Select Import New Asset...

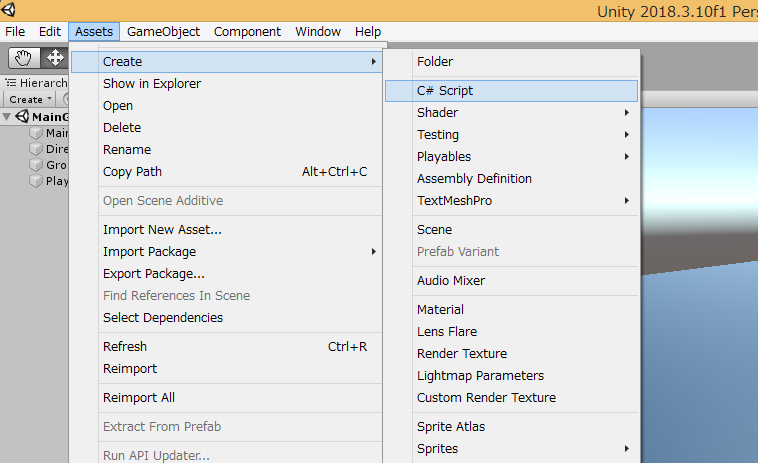pyautogui.click(x=226, y=230)
